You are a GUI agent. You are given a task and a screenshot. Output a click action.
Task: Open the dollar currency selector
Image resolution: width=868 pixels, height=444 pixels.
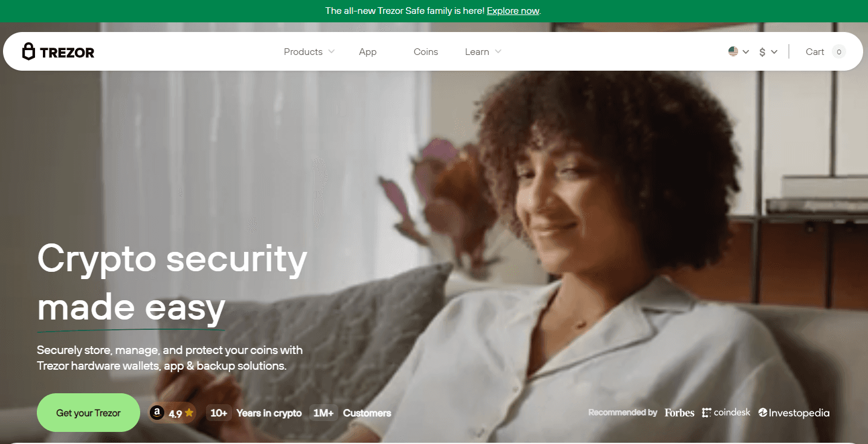click(768, 52)
